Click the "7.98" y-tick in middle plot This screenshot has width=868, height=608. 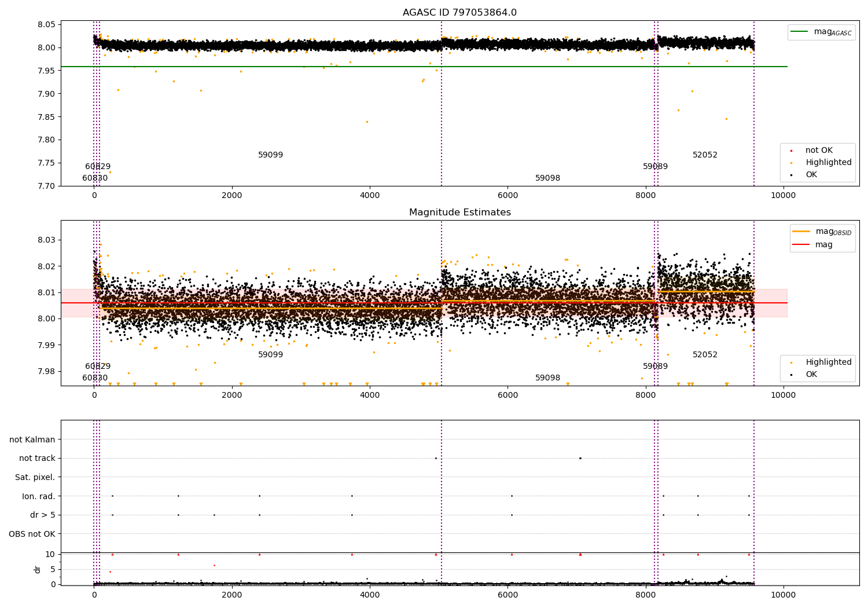point(47,371)
